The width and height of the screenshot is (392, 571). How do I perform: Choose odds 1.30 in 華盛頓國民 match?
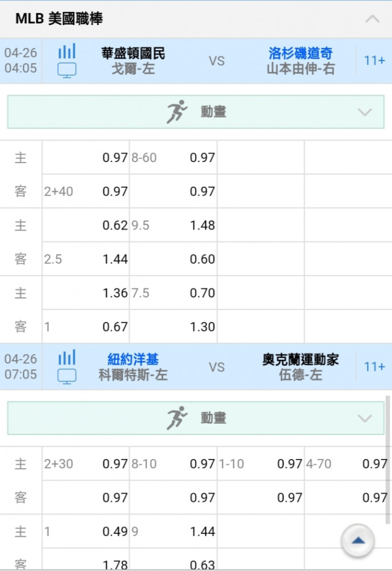[203, 327]
